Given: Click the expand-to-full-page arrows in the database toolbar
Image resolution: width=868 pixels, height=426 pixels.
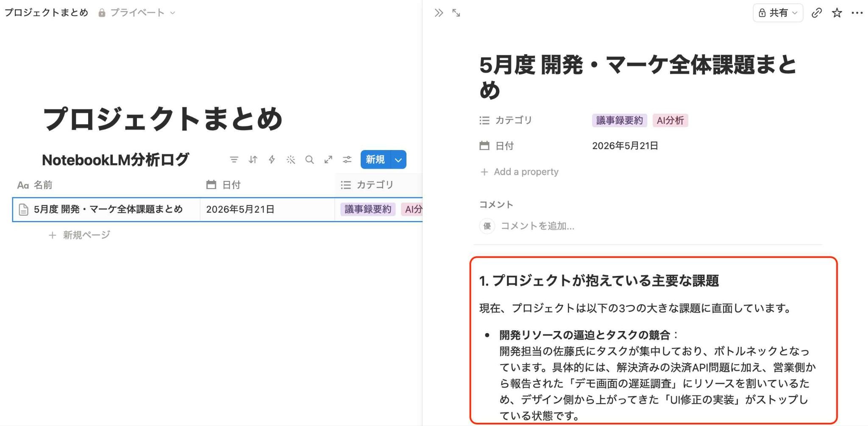Looking at the screenshot, I should (328, 160).
